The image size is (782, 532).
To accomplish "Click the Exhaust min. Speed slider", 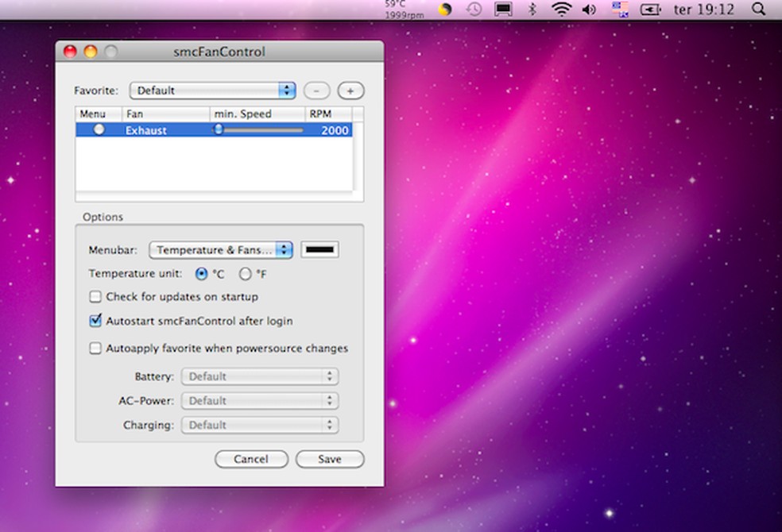I will click(219, 130).
